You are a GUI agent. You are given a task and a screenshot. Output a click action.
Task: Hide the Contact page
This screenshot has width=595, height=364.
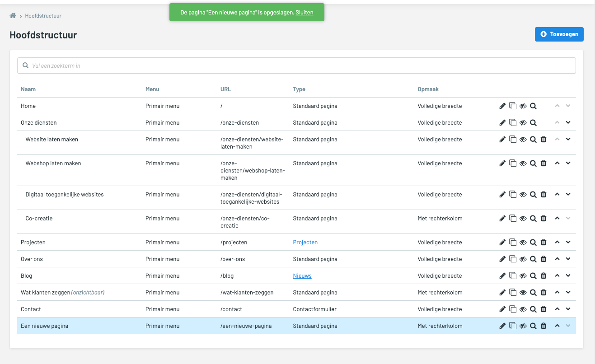pos(523,309)
